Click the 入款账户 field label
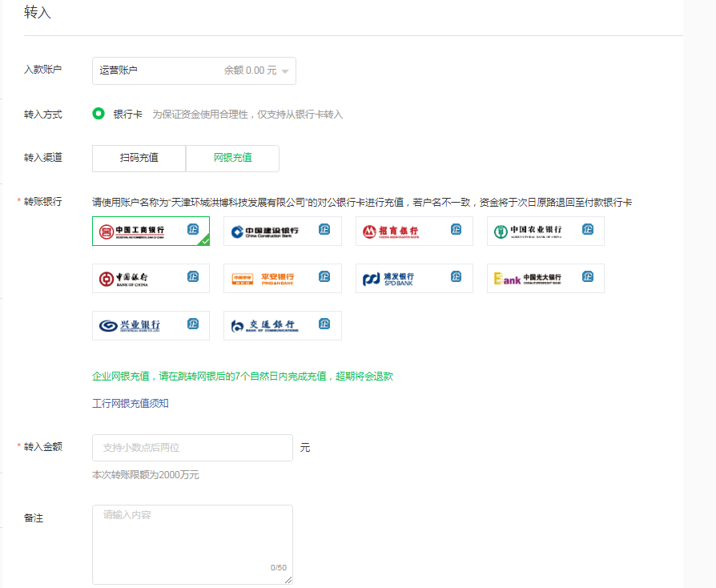This screenshot has width=716, height=588. point(43,70)
